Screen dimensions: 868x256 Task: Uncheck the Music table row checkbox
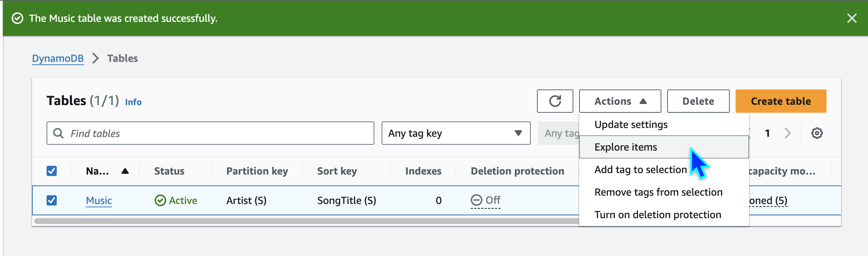click(52, 200)
